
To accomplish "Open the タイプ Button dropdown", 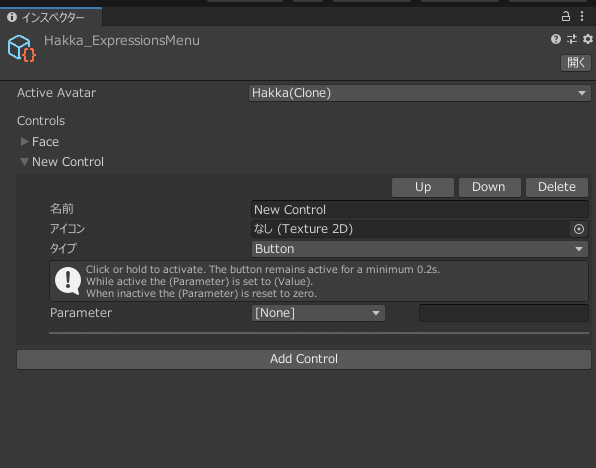I will (420, 249).
